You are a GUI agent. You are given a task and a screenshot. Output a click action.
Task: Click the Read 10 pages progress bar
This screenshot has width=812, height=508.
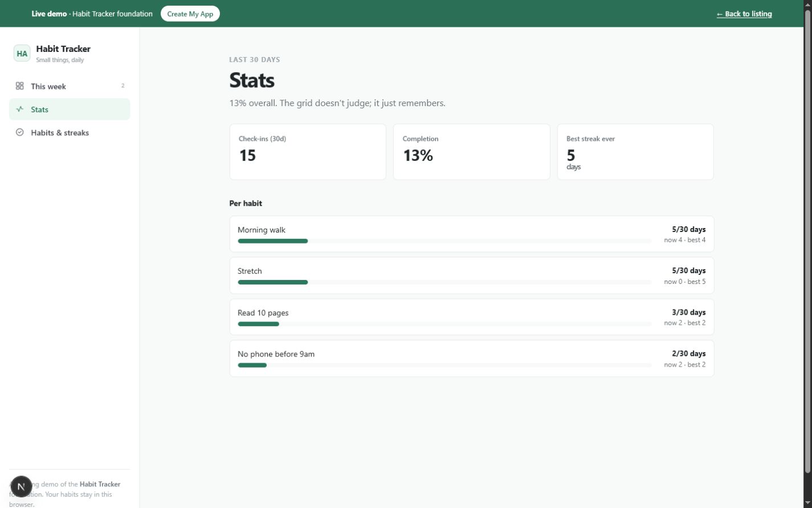(x=444, y=324)
